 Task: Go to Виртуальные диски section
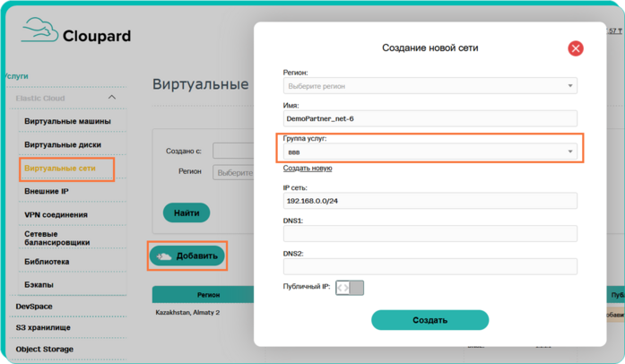63,144
